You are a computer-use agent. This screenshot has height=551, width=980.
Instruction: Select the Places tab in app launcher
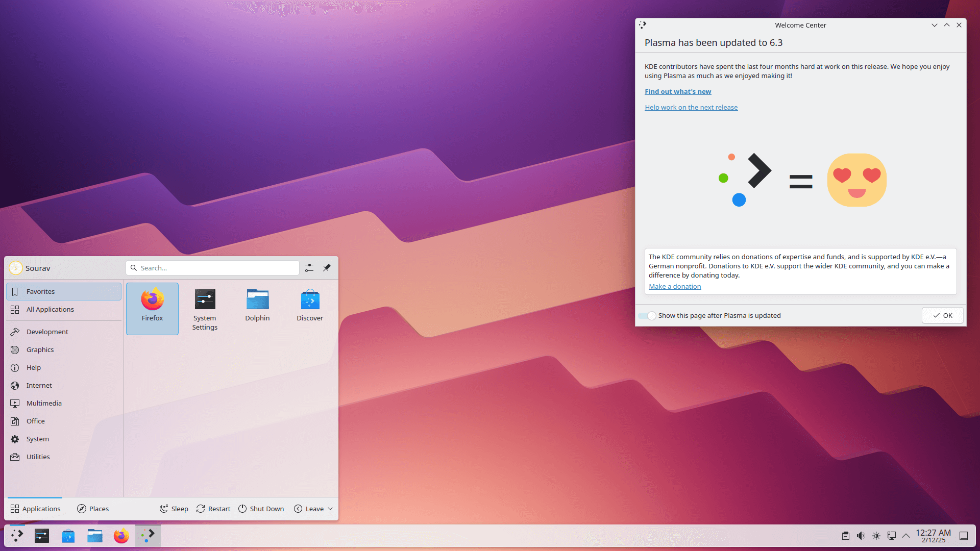[x=93, y=509]
